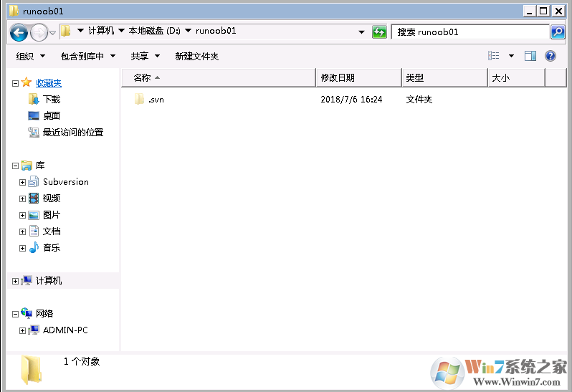The width and height of the screenshot is (572, 392).
Task: Expand the 视频 library node
Action: tap(22, 199)
